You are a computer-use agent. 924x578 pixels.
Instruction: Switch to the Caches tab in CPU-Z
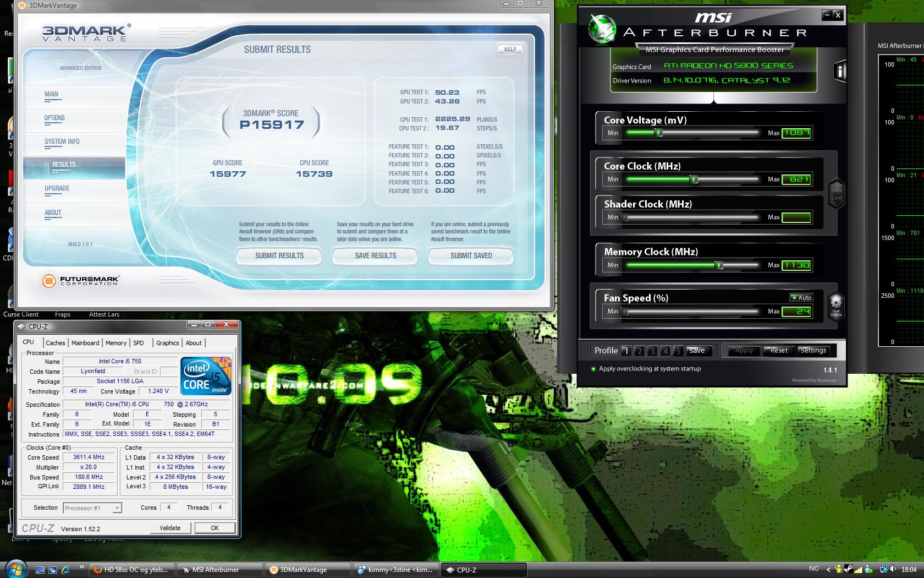[x=56, y=343]
